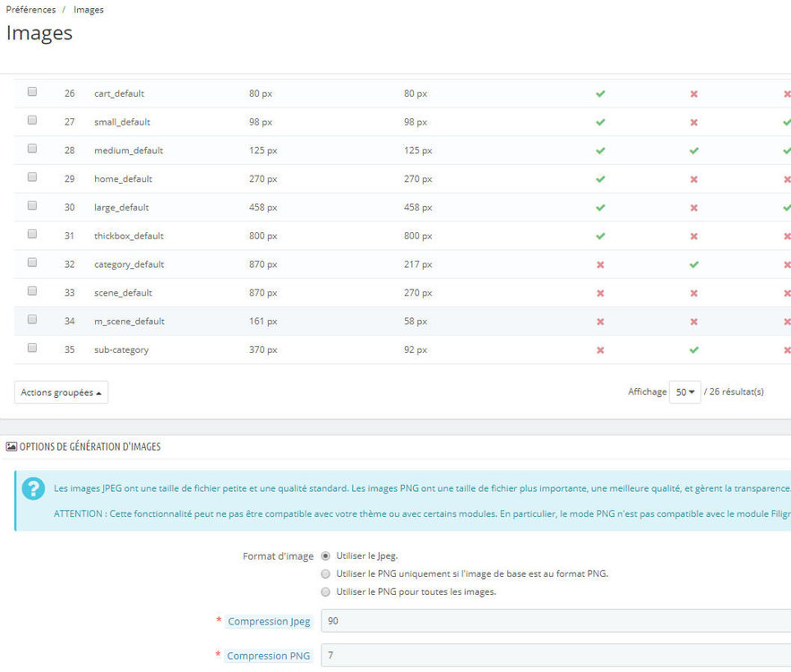Image resolution: width=791 pixels, height=672 pixels.
Task: Check the scene_default row checkbox
Action: point(32,291)
